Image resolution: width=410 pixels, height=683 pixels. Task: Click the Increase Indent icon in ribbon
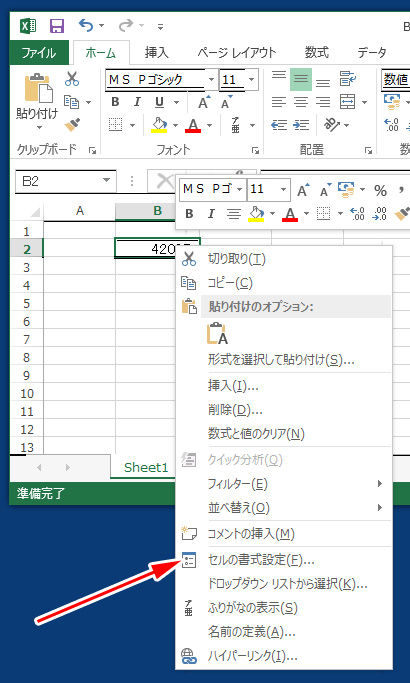[301, 125]
